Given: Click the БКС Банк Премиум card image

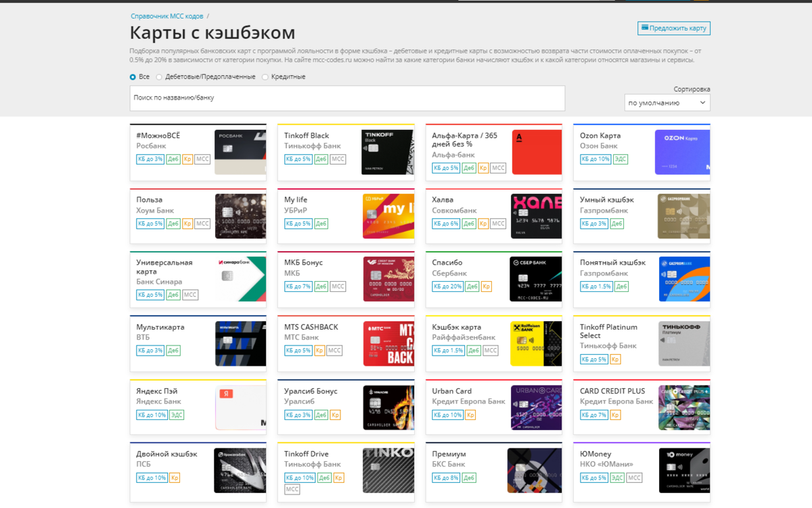Looking at the screenshot, I should click(x=535, y=471).
